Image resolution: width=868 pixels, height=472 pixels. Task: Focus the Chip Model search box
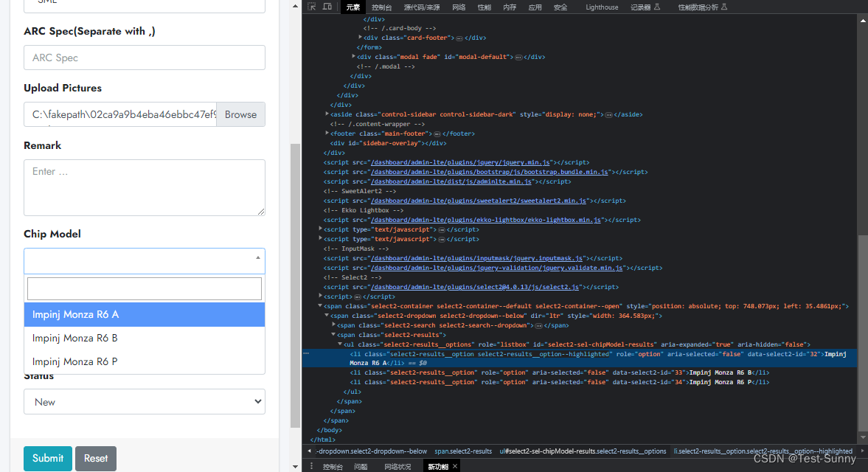[145, 289]
